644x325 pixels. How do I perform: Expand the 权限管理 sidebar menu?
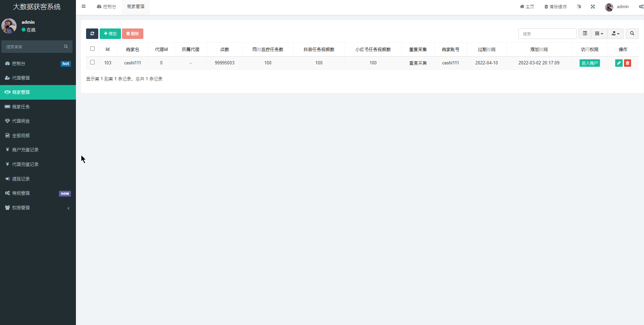tap(37, 208)
